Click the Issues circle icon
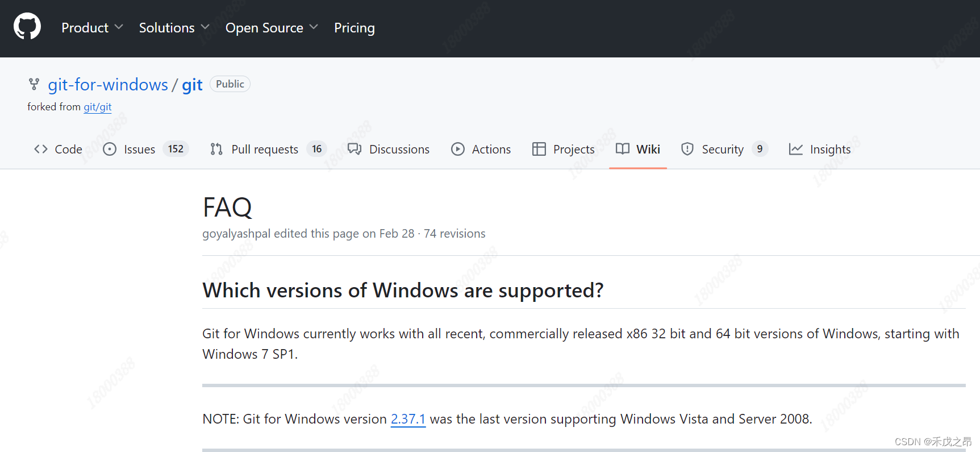The width and height of the screenshot is (980, 452). point(110,149)
